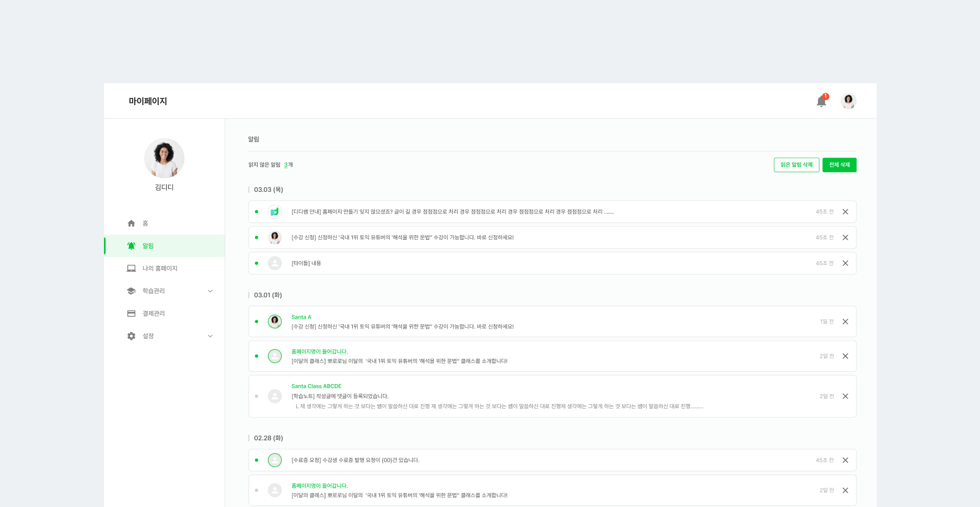Delete the Santa Class ABCDE notification
Screen dimensions: 980x507
point(845,396)
